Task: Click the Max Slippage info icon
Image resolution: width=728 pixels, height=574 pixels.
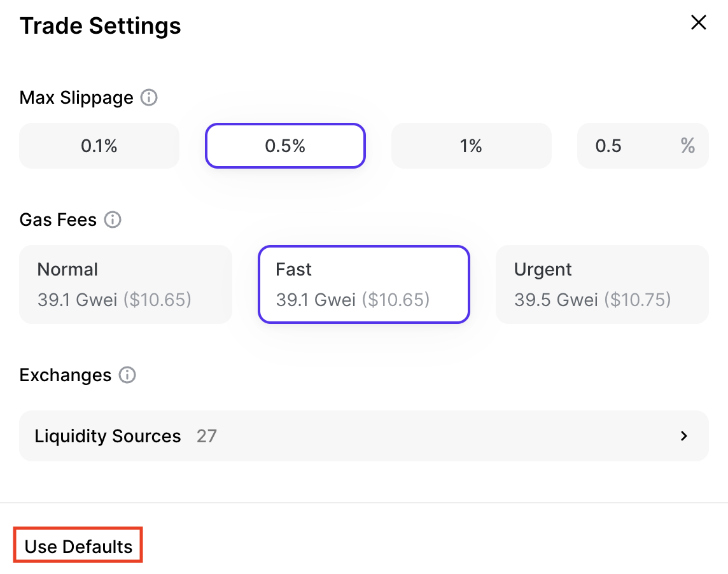Action: click(x=149, y=98)
